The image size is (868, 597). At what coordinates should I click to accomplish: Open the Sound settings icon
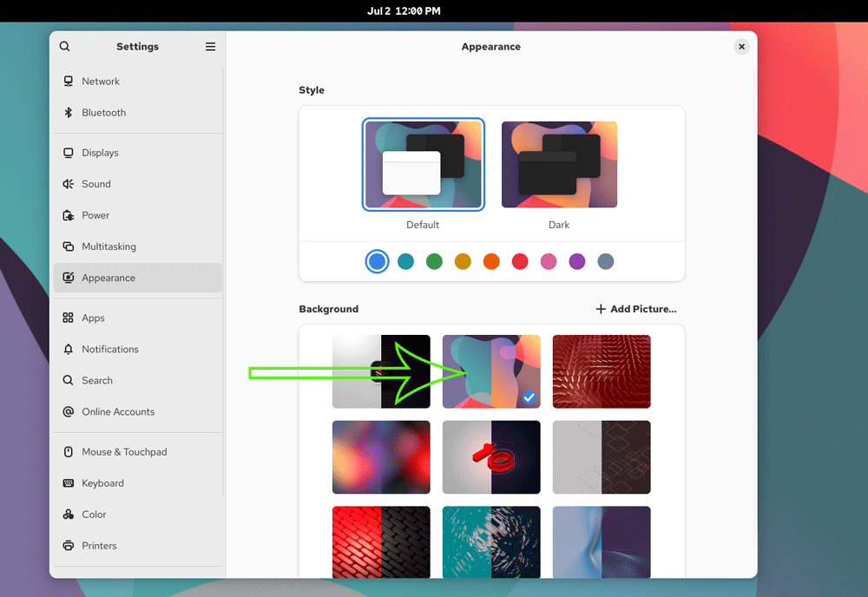[x=68, y=184]
